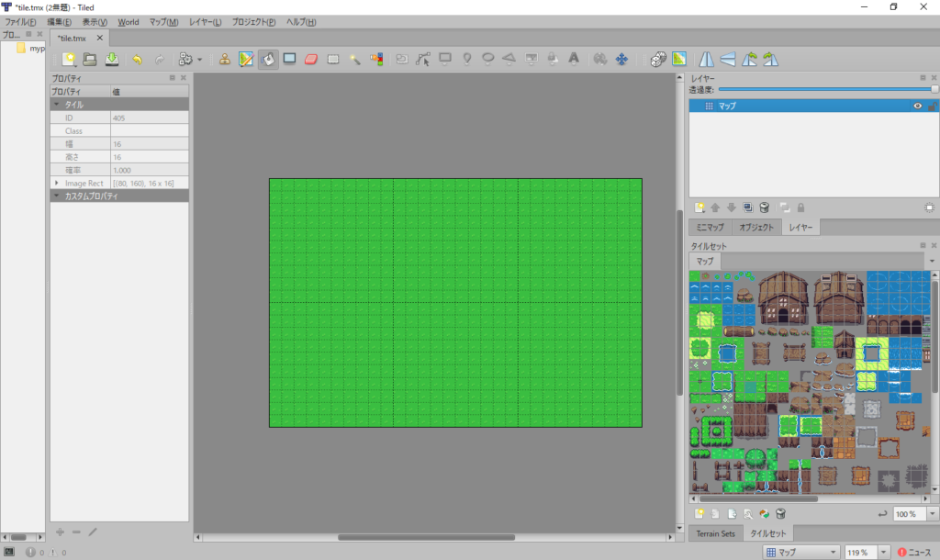
Task: Select the Bucket Fill tool
Action: point(268,59)
